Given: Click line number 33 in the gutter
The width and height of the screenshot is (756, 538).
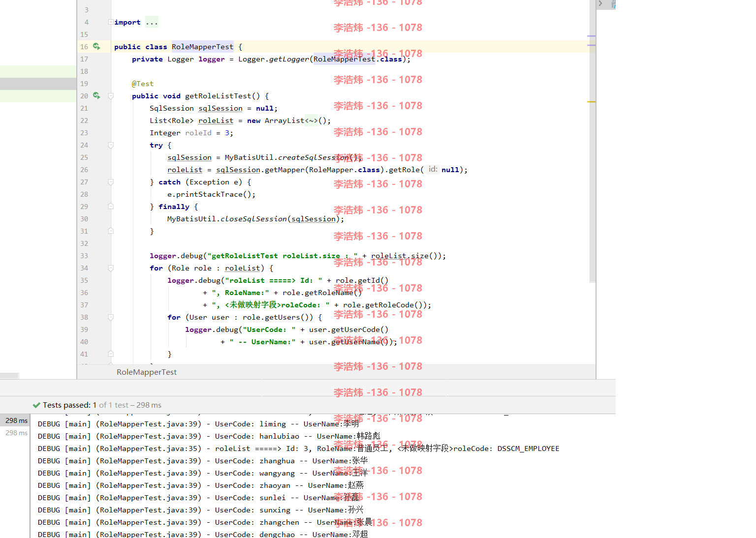Looking at the screenshot, I should coord(84,256).
